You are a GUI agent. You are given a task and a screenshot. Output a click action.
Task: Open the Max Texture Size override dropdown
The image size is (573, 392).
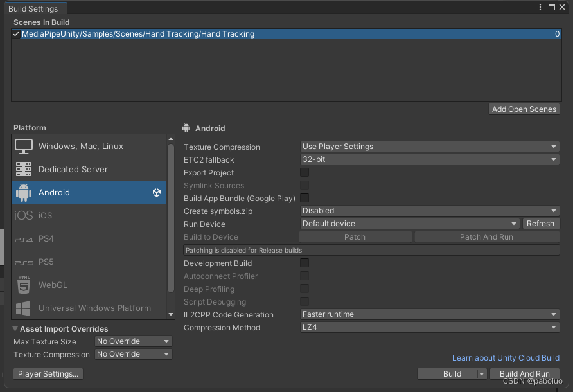[x=134, y=341]
